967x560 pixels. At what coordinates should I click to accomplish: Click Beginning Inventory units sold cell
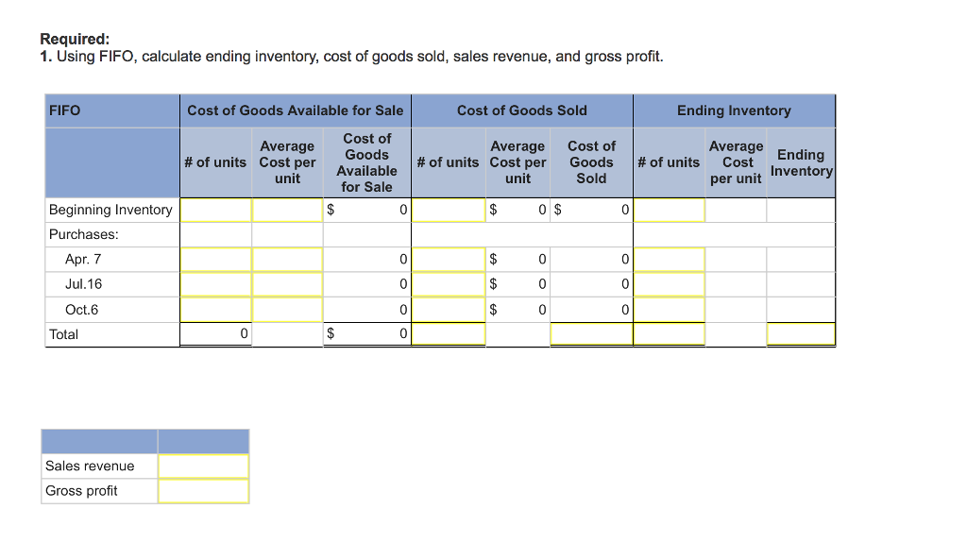pos(449,210)
